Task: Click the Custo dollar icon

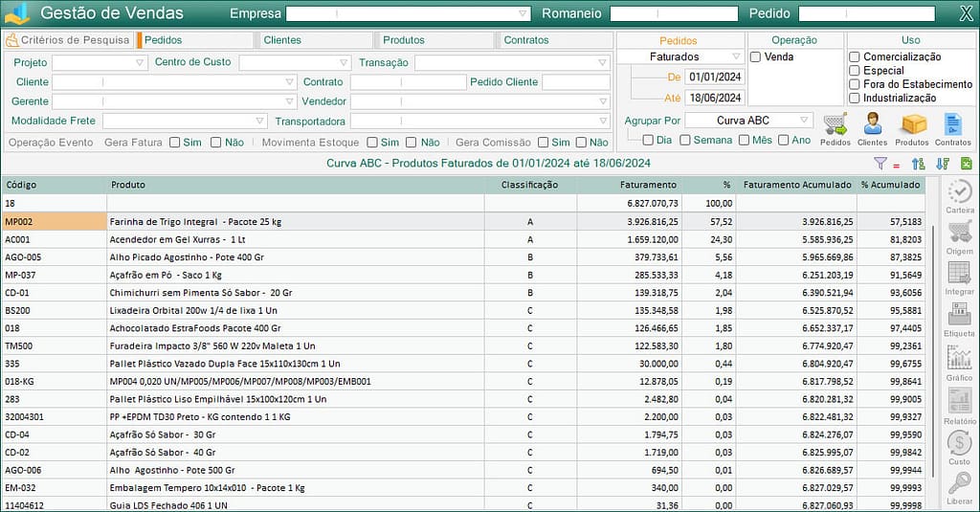Action: point(959,443)
